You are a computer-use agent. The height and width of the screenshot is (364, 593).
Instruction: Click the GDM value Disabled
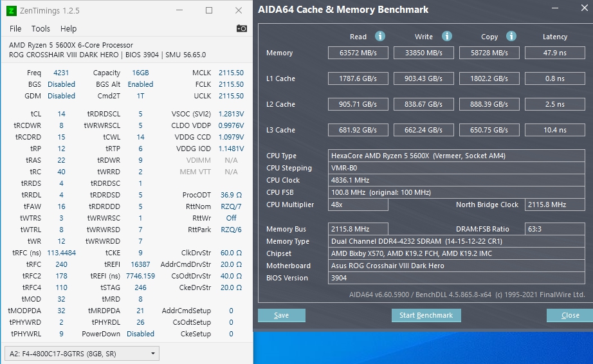[x=61, y=96]
